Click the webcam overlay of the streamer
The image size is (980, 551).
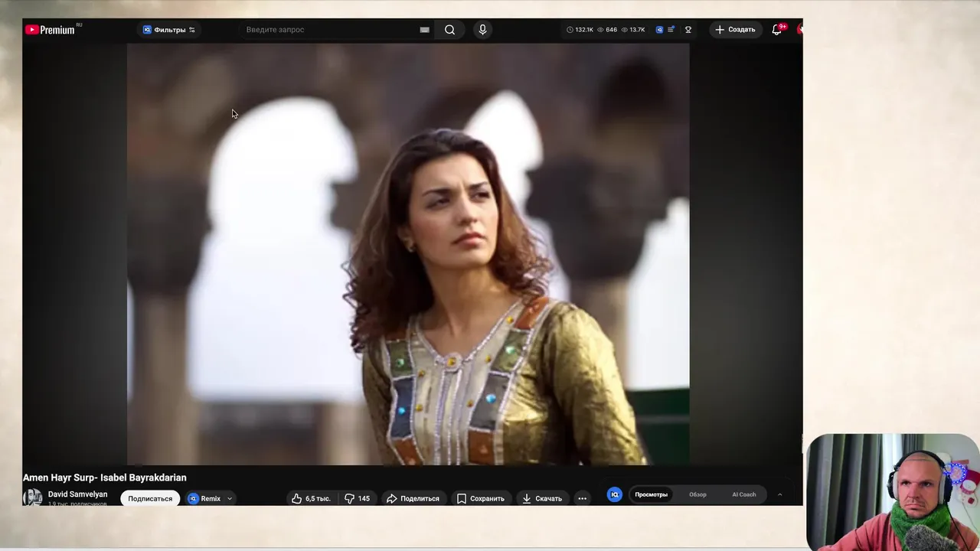893,492
